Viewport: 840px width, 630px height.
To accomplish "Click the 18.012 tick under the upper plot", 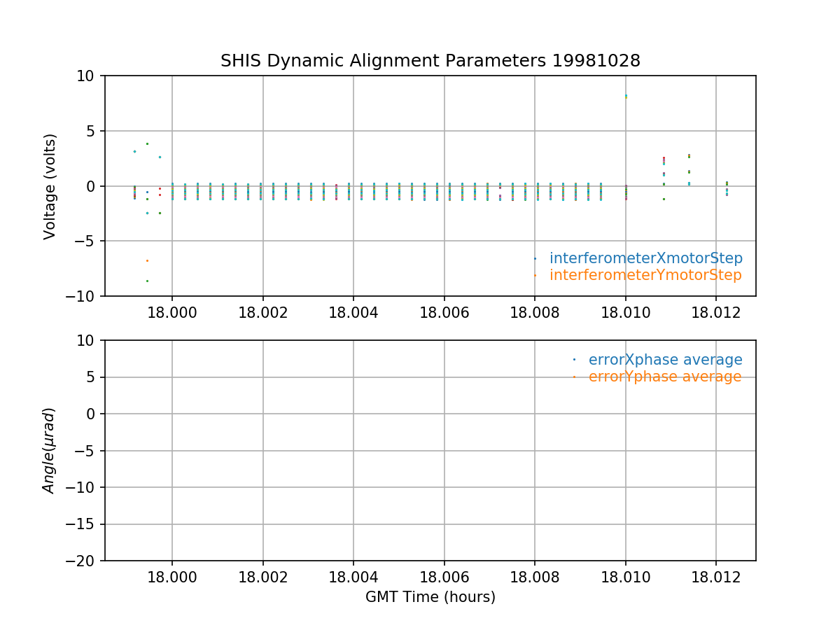I will pos(715,312).
